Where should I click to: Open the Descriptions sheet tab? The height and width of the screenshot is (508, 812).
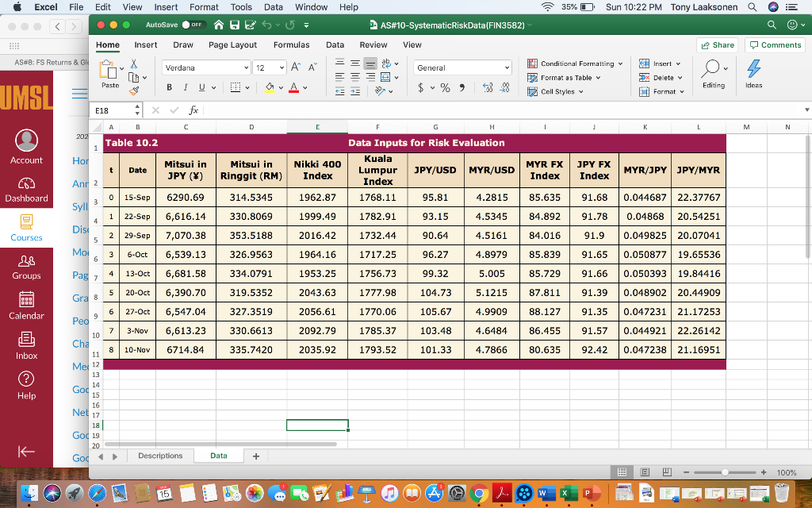[x=161, y=456]
